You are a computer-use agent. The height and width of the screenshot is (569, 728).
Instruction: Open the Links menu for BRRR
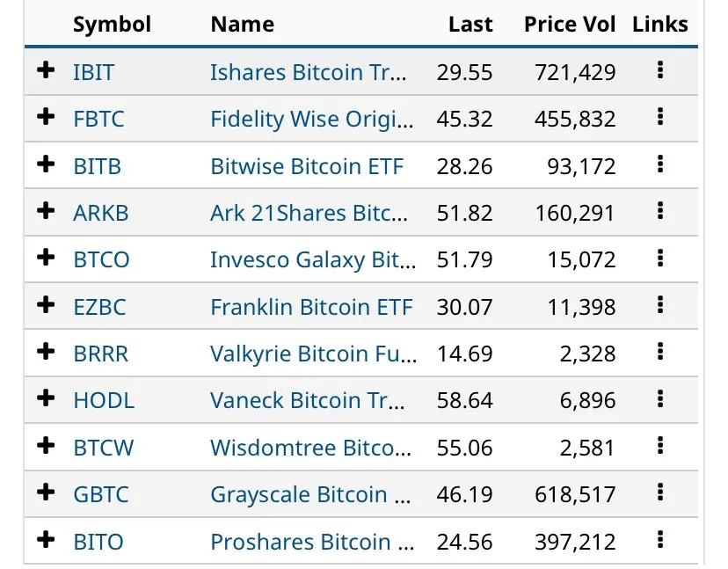point(660,354)
